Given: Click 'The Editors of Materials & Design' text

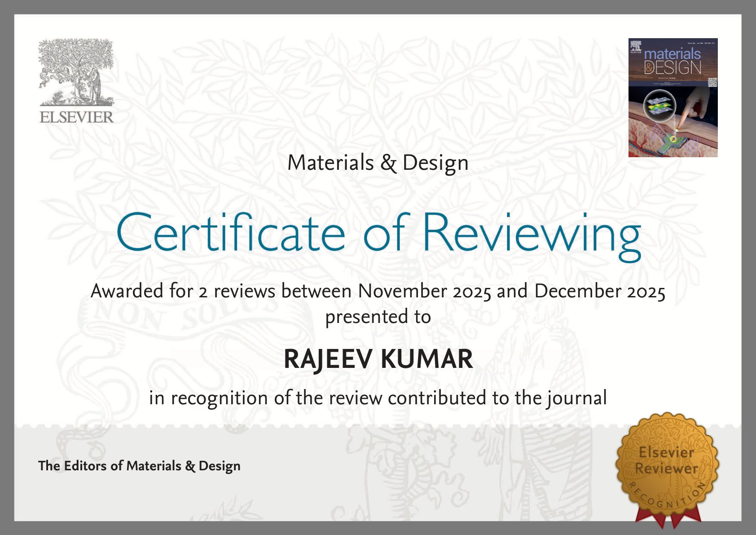Looking at the screenshot, I should pos(139,466).
